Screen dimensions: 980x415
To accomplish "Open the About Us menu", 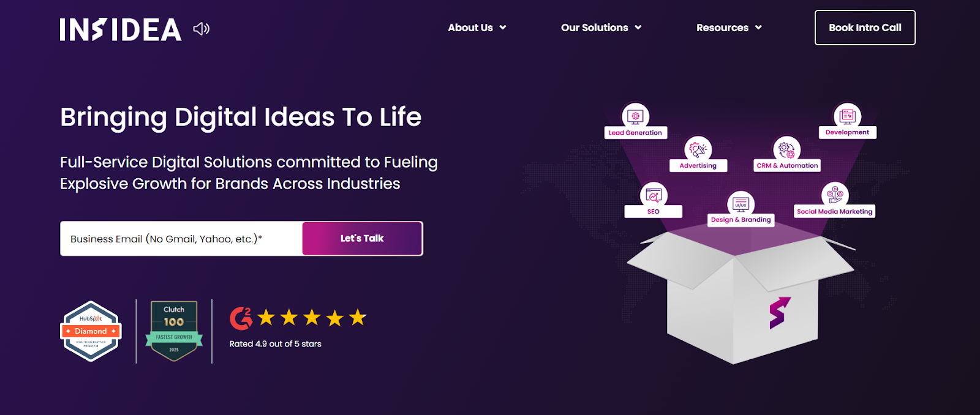I will pos(470,28).
